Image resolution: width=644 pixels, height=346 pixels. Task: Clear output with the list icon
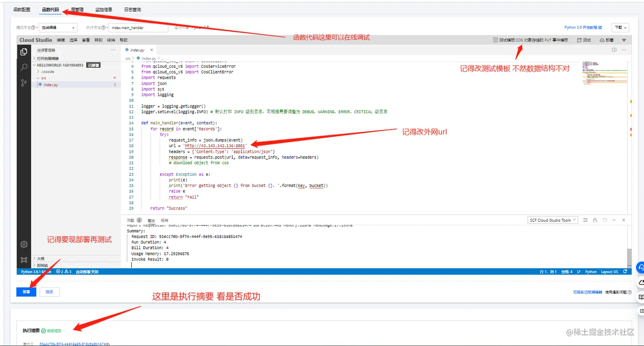[x=585, y=220]
